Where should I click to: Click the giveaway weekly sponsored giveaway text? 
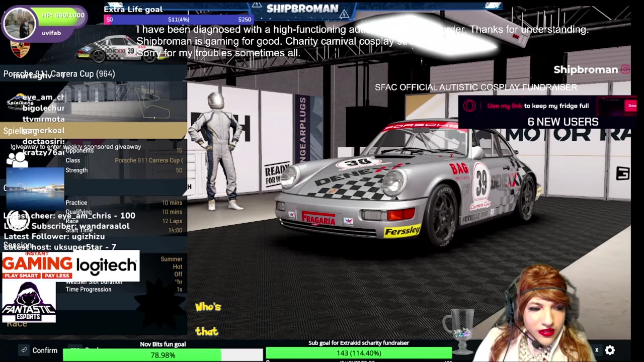coord(76,147)
